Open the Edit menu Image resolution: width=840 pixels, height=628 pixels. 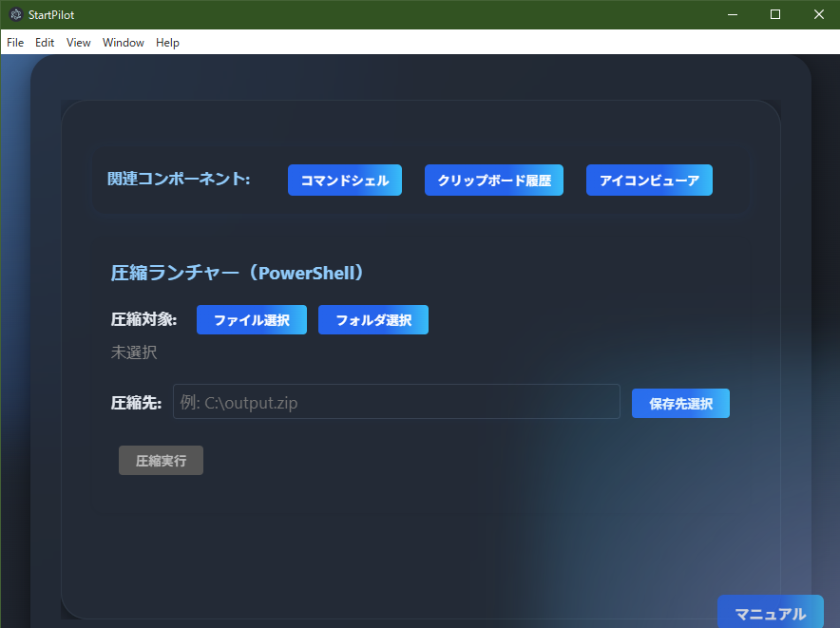tap(44, 43)
